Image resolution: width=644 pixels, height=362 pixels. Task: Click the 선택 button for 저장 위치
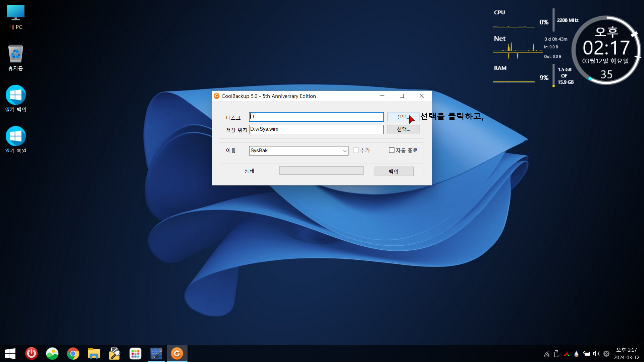(403, 129)
